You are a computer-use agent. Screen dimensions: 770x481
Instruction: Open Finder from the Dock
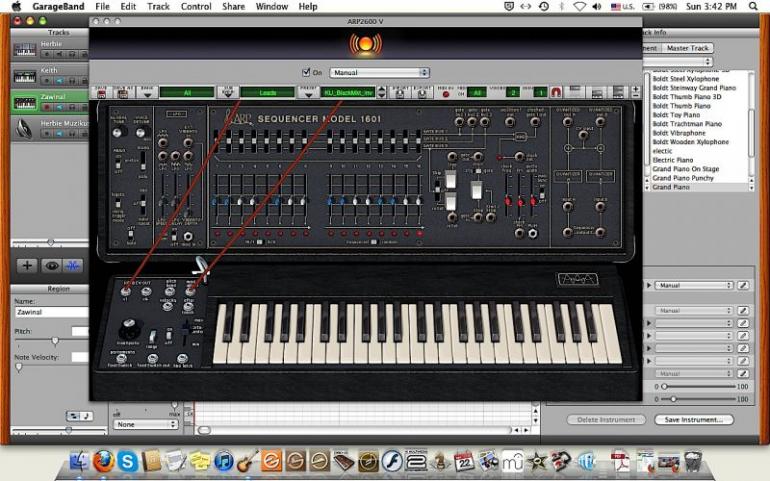(80, 462)
